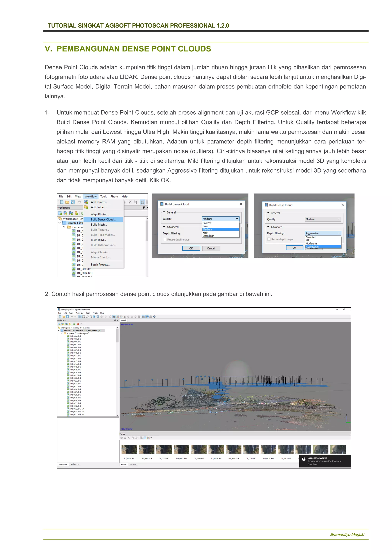Viewport: 392px width, 554px height.
Task: Open the Tools menu in first screenshot
Action: (103, 196)
